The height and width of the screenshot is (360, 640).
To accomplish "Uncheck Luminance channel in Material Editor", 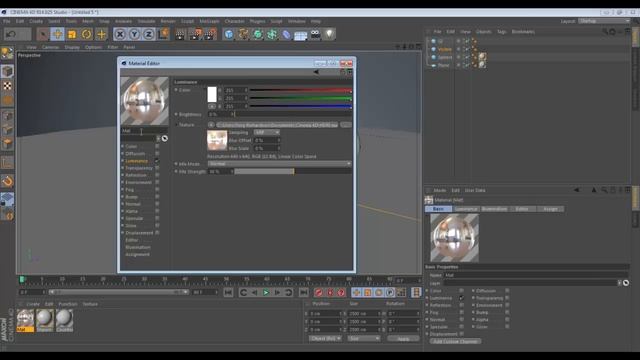I will click(157, 161).
